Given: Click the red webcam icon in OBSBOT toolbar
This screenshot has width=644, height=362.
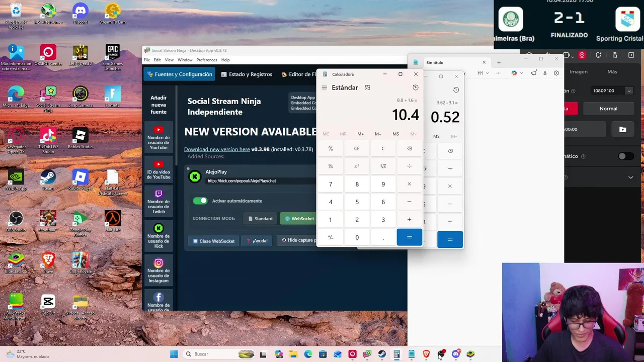Looking at the screenshot, I should click(x=582, y=55).
